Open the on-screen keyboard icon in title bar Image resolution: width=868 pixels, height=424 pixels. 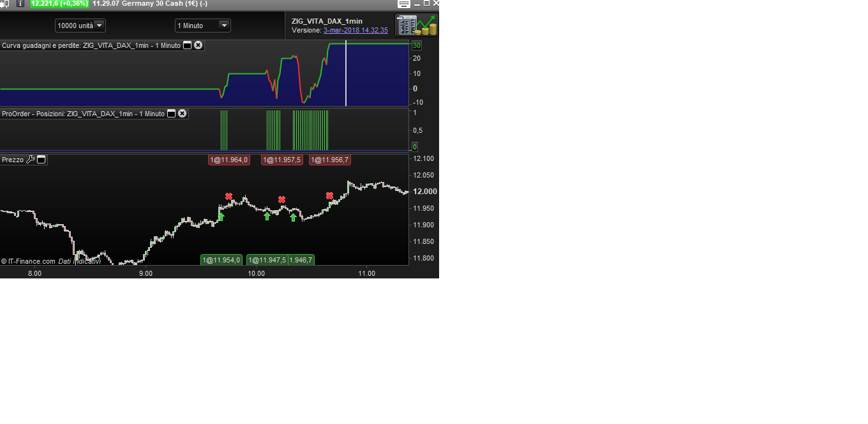[403, 3]
